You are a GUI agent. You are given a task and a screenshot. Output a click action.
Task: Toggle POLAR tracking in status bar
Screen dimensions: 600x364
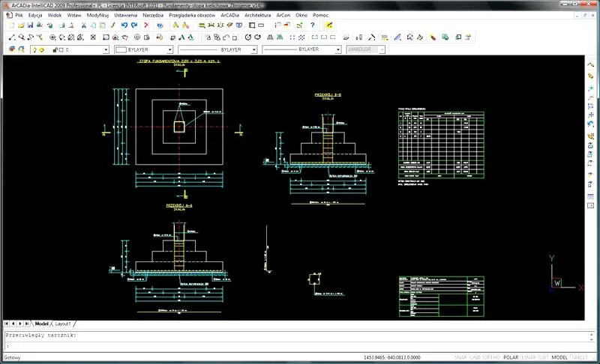click(511, 357)
